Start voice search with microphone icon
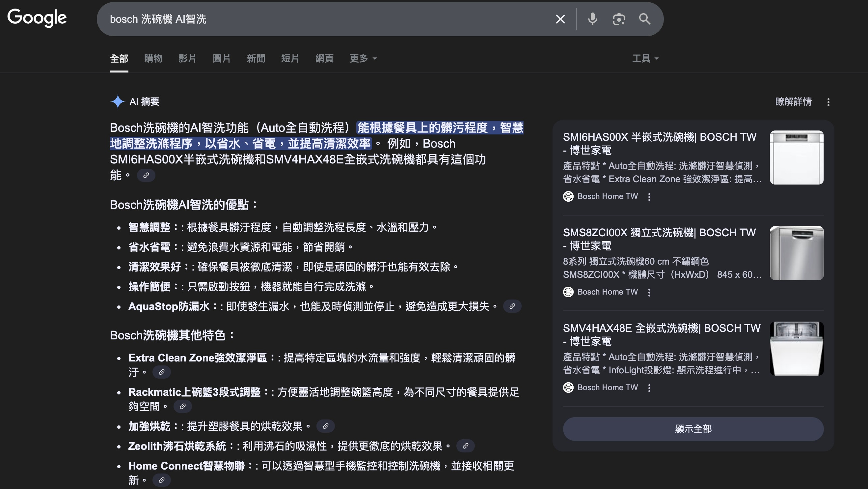This screenshot has width=868, height=489. pos(592,19)
